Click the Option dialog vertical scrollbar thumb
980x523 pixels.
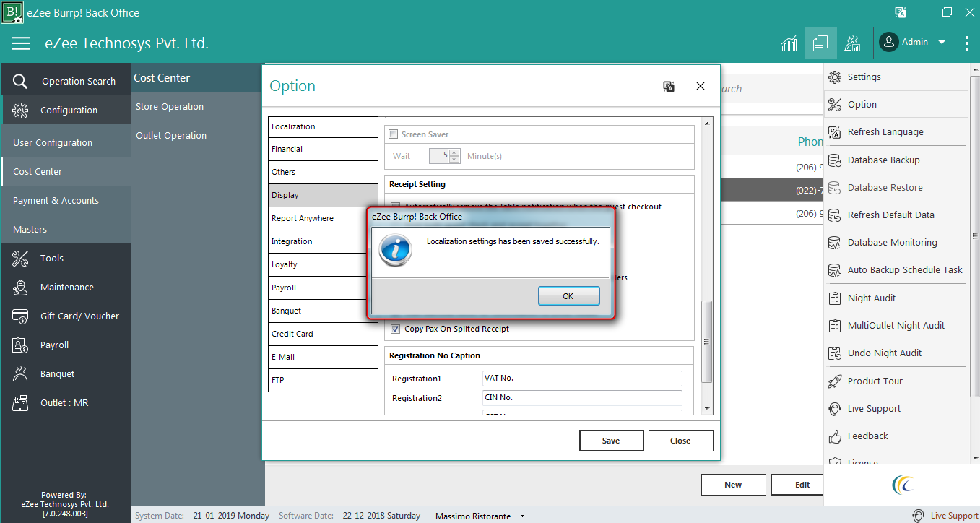(707, 341)
